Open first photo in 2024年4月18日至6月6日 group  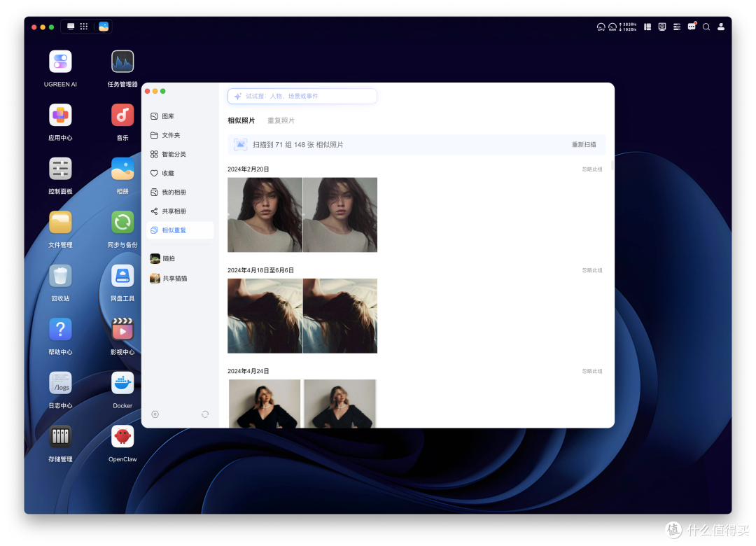click(265, 316)
